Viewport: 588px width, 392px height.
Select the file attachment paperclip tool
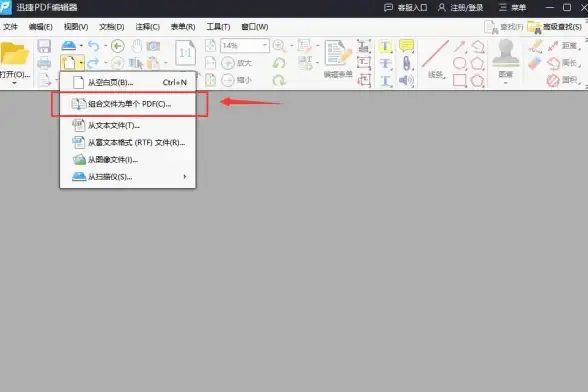(406, 63)
